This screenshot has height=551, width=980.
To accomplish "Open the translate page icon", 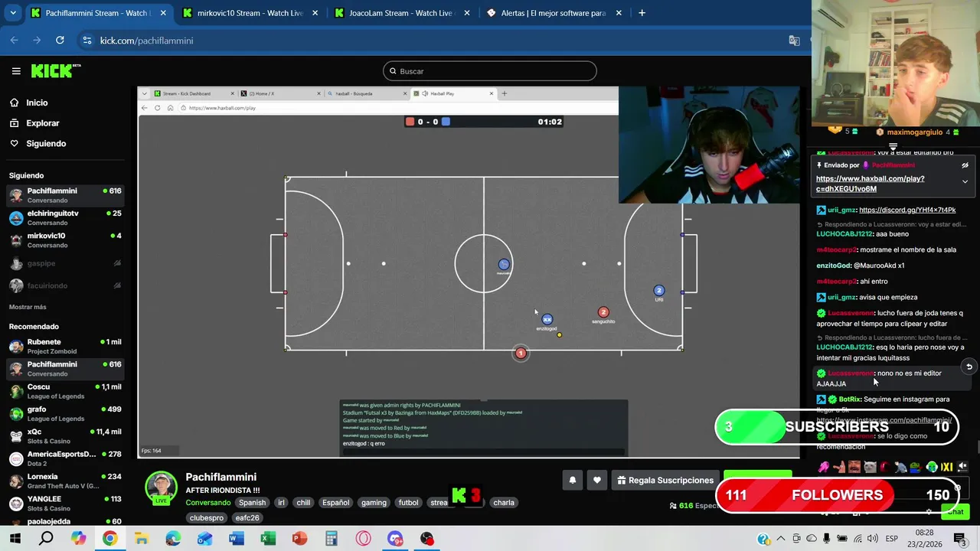I will [x=794, y=41].
